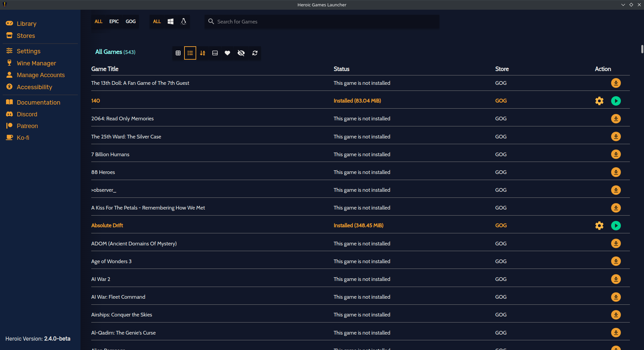This screenshot has width=644, height=350.
Task: Download ADOM (Ancient Domains Of Mystery)
Action: tap(616, 243)
